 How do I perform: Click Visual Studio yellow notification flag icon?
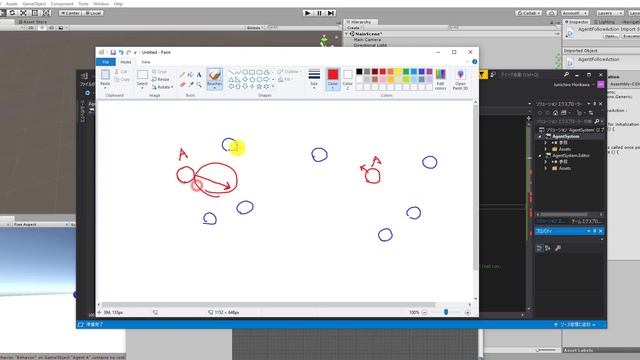tap(483, 74)
